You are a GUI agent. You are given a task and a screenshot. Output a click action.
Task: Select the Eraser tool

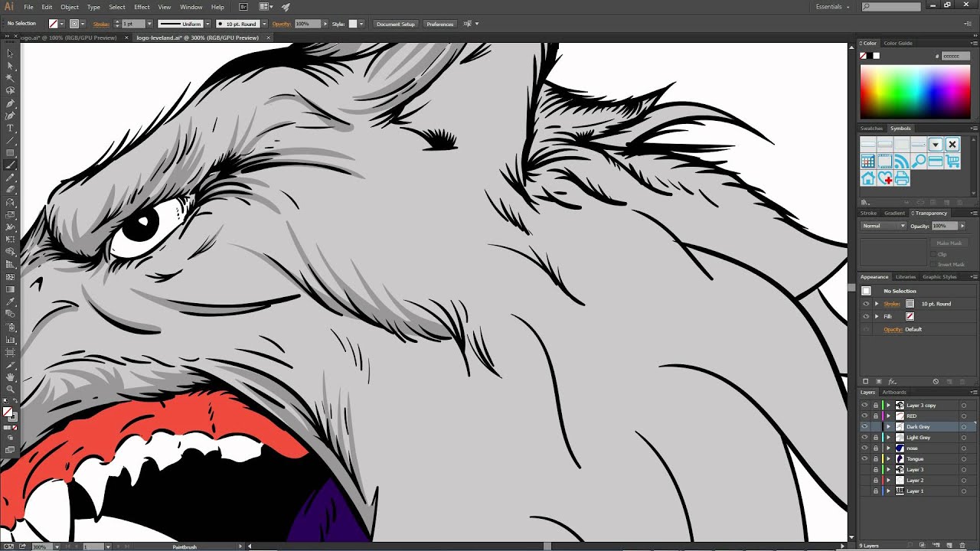(x=10, y=188)
